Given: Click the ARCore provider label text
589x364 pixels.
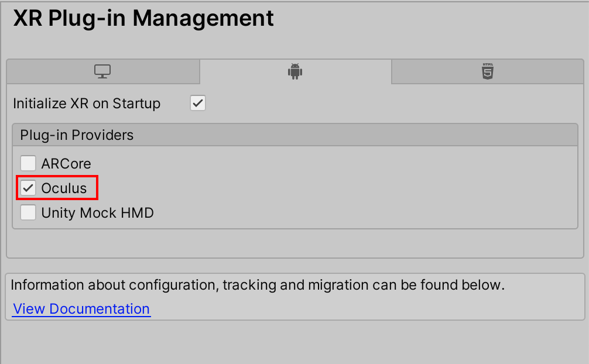Looking at the screenshot, I should coord(66,163).
